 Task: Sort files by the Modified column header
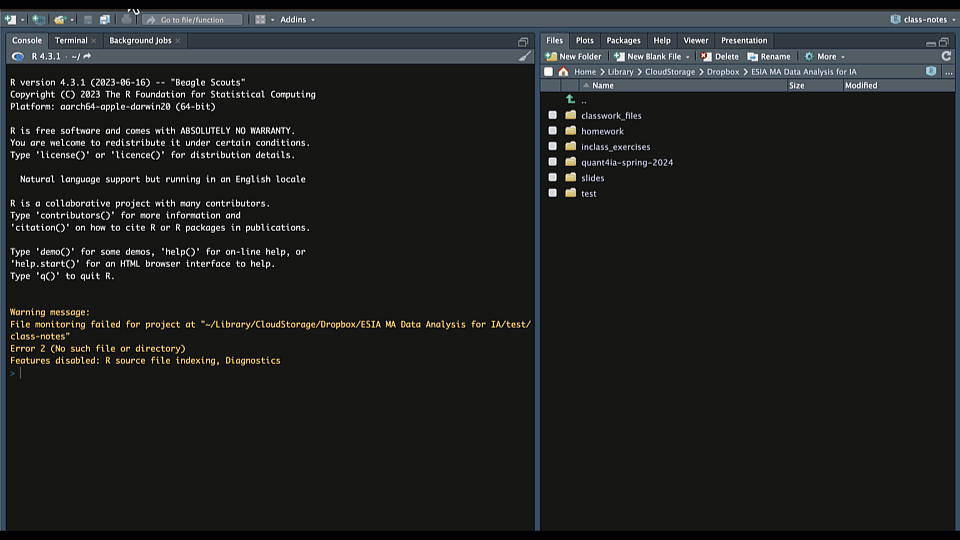pyautogui.click(x=860, y=86)
